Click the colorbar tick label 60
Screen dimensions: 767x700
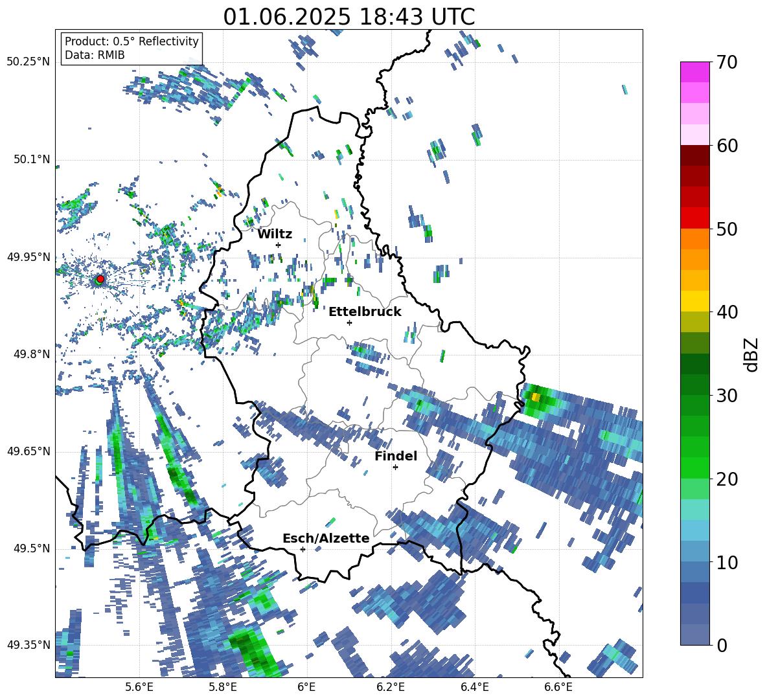pyautogui.click(x=727, y=146)
